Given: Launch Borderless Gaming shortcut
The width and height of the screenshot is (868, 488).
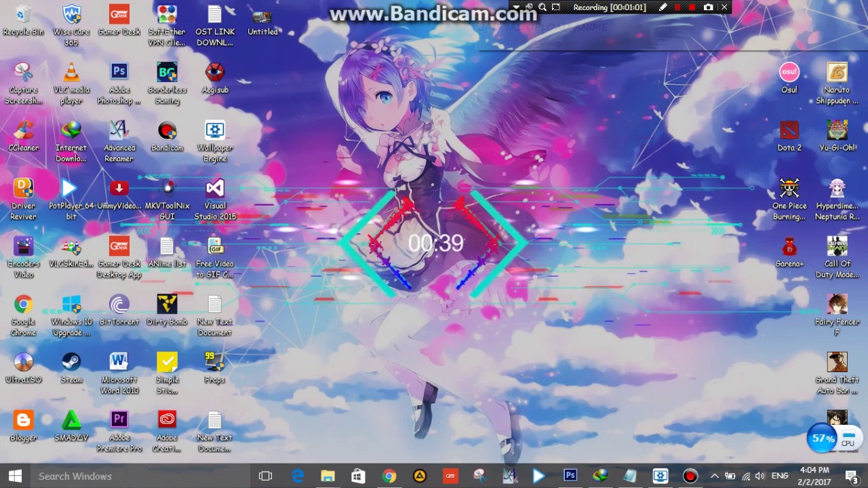Looking at the screenshot, I should click(167, 83).
